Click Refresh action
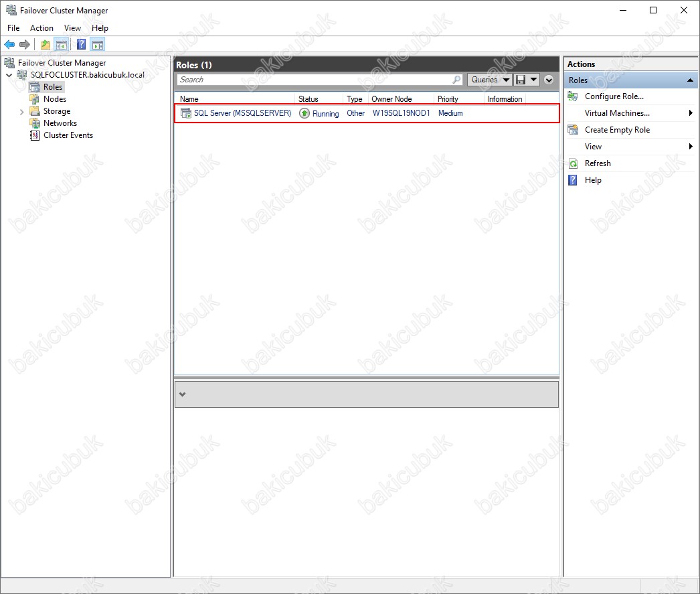Screen dimensions: 700x594 [598, 163]
